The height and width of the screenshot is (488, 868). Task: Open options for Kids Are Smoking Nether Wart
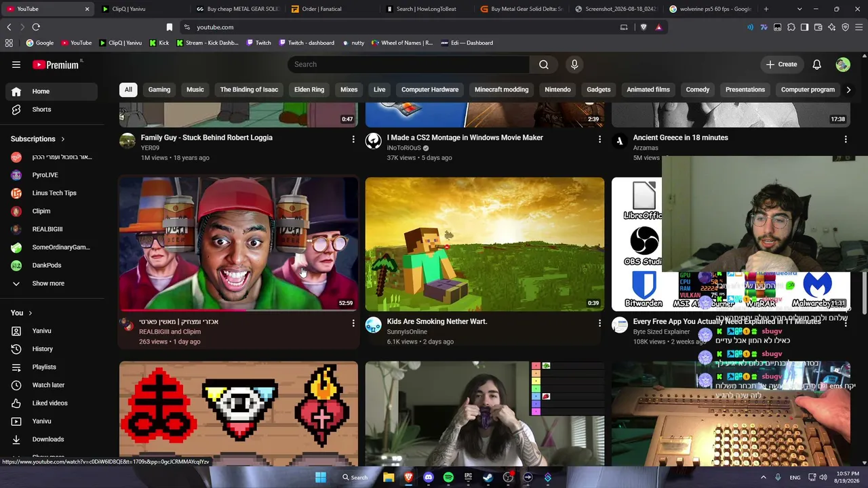[x=599, y=323]
